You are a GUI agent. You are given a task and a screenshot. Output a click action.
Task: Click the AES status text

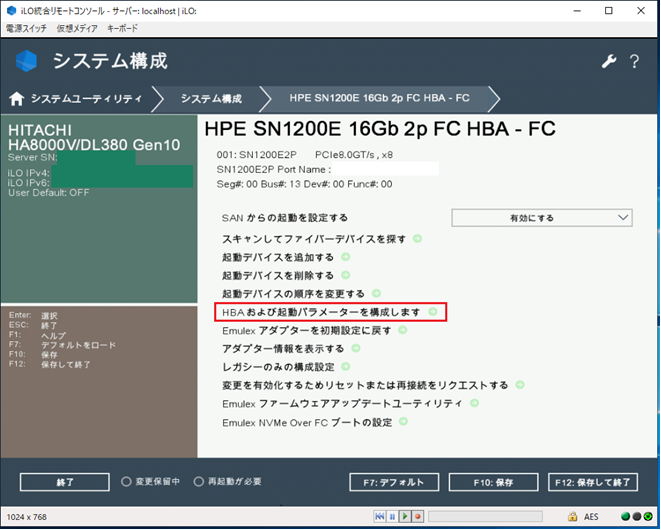click(x=591, y=517)
